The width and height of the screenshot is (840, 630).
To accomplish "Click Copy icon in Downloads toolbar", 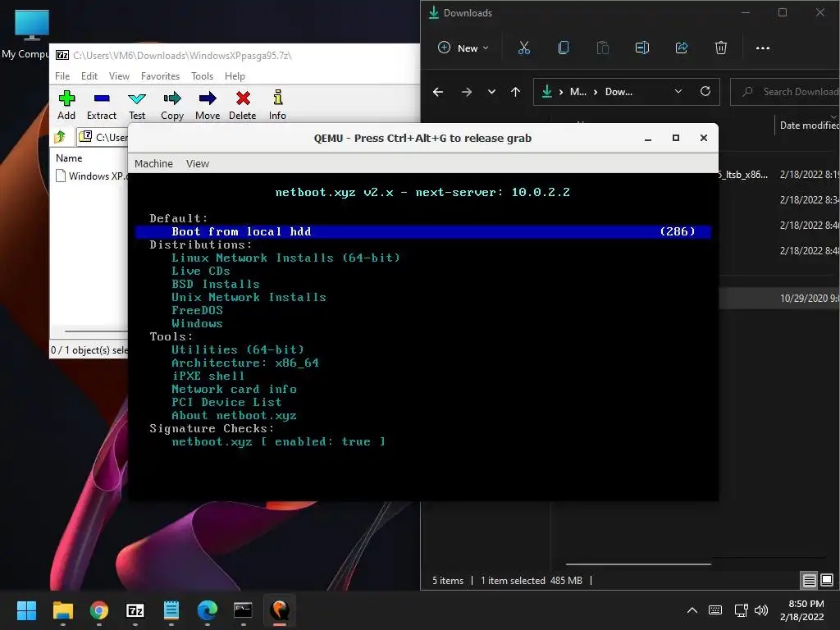I will 564,48.
